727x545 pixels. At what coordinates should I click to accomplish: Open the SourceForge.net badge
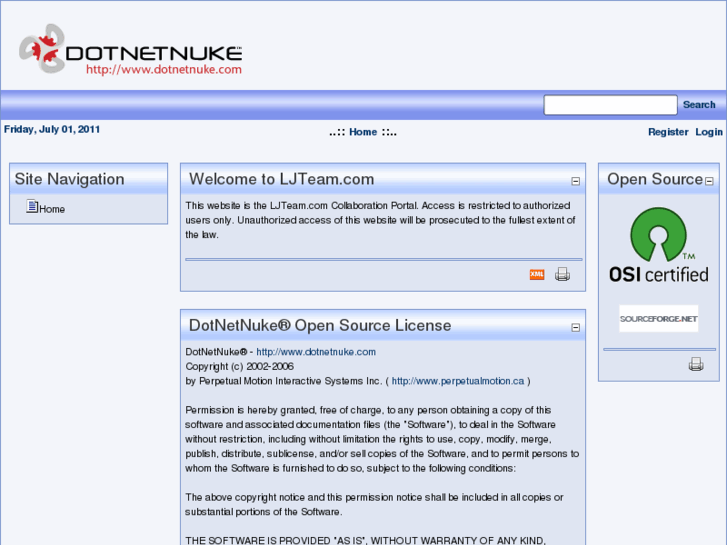(658, 319)
